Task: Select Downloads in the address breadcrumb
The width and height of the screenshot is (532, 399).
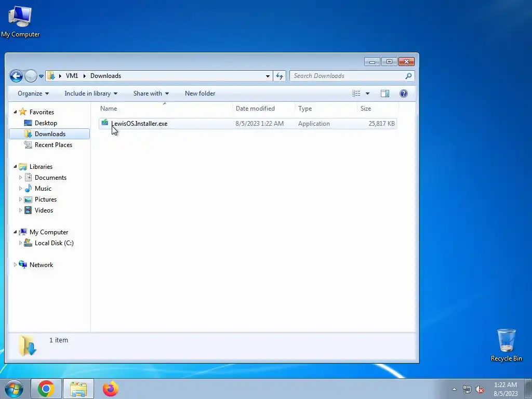Action: 105,76
